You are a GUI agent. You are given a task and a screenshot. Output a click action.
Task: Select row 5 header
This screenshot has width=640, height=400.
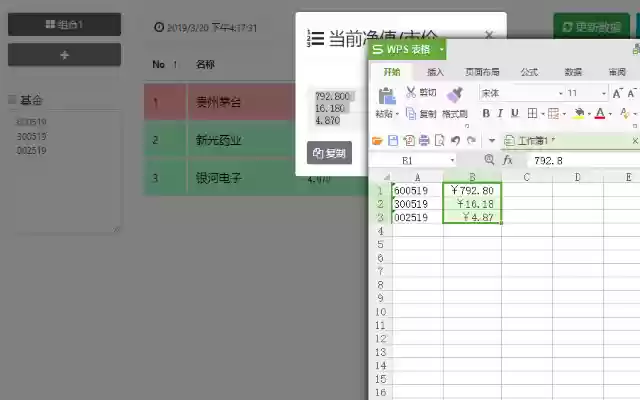[380, 244]
